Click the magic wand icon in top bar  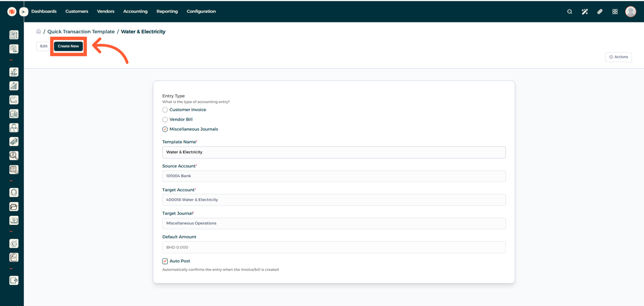(x=584, y=12)
